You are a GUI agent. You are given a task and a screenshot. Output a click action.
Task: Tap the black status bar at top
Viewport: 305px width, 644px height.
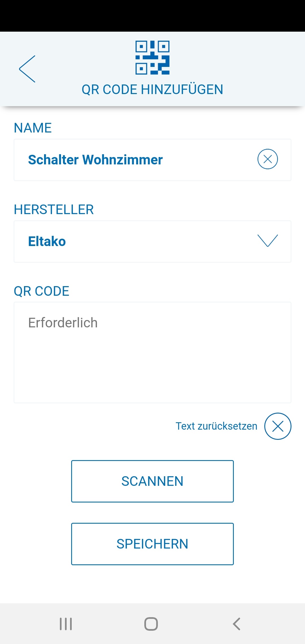point(152,16)
